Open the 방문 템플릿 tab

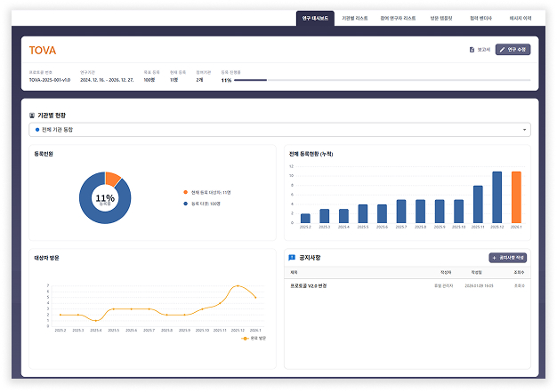point(441,18)
